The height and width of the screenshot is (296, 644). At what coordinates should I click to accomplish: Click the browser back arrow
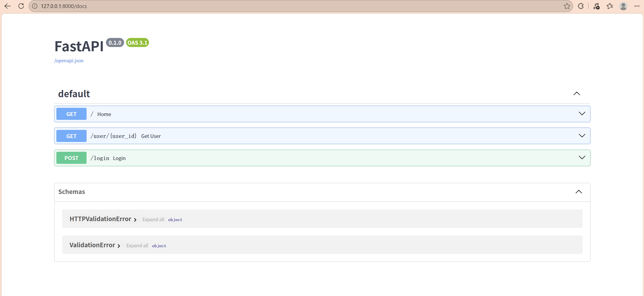[x=8, y=6]
